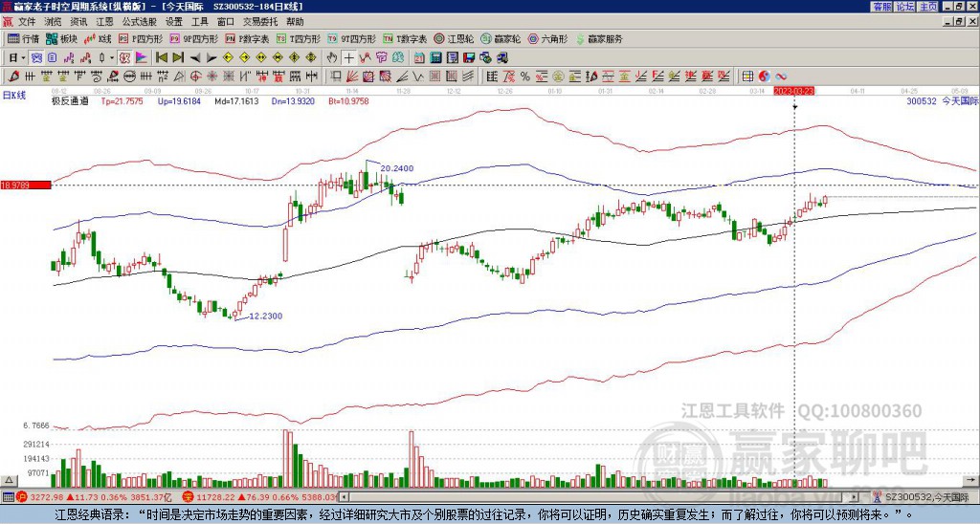Viewport: 980px width, 524px height.
Task: Click the percent (%) retracement tool icon
Action: click(525, 76)
